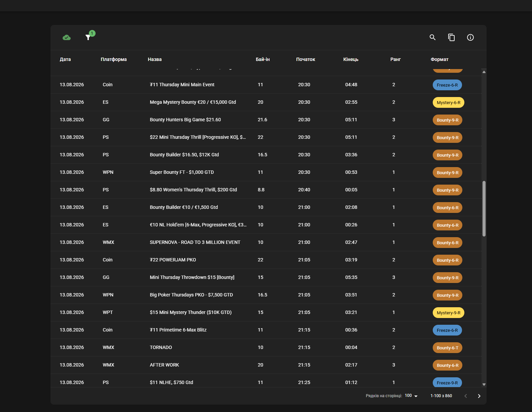This screenshot has width=532, height=412.
Task: Select the SUPERNOVA - ROAD TO 3 MILLION EVENT row
Action: [266, 243]
